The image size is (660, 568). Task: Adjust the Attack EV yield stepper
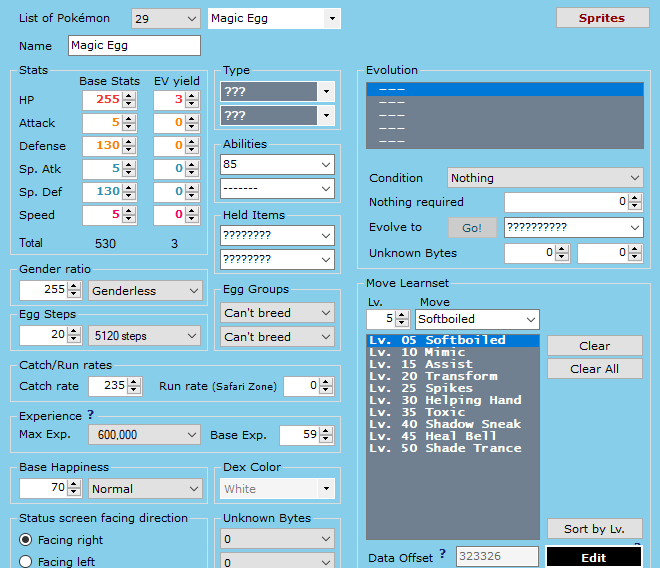[x=192, y=123]
